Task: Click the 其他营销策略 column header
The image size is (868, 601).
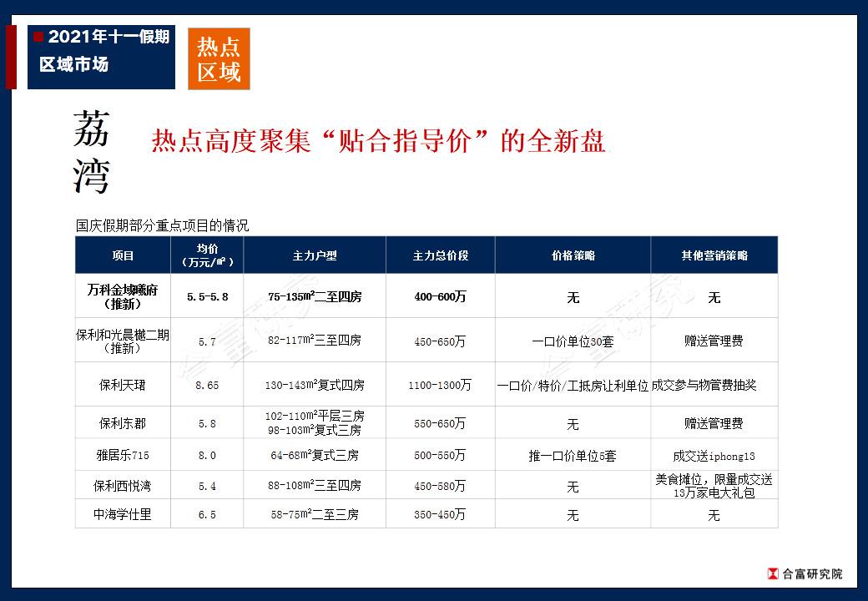Action: (x=714, y=255)
